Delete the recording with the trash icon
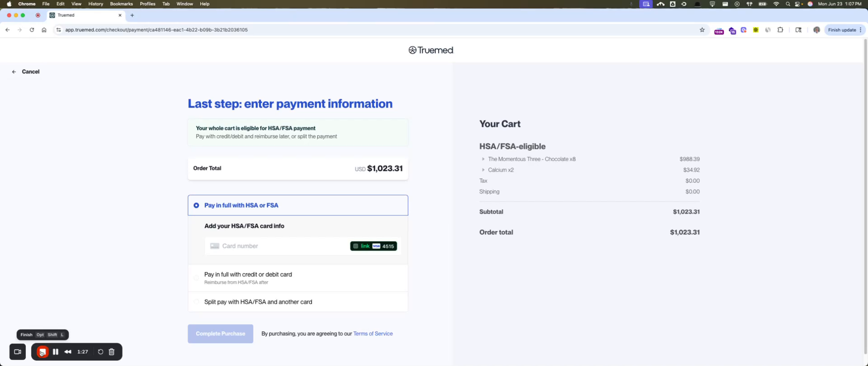The image size is (868, 366). coord(112,352)
